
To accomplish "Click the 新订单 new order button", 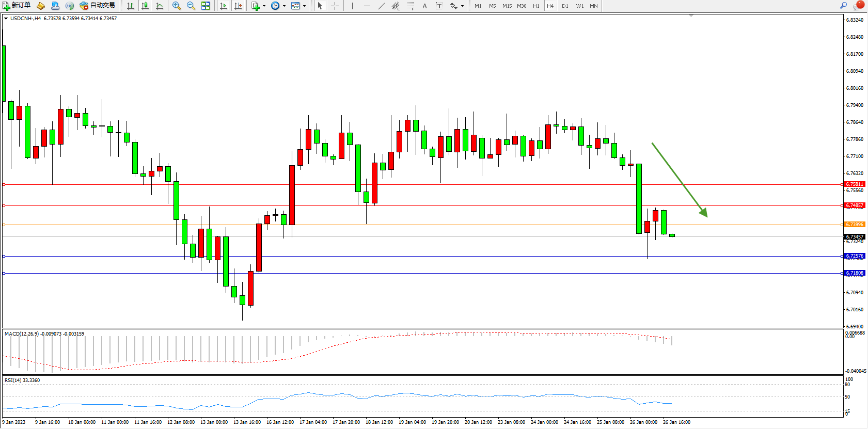I will coord(17,6).
